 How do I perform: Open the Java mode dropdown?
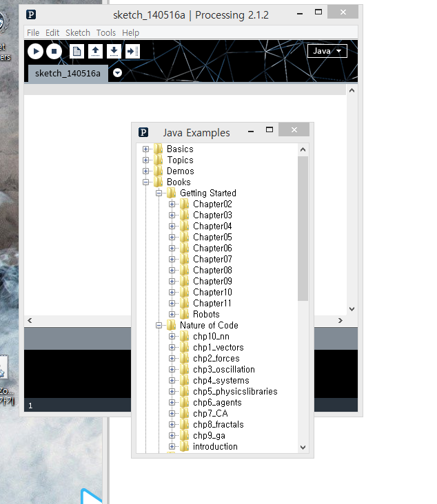coord(327,51)
